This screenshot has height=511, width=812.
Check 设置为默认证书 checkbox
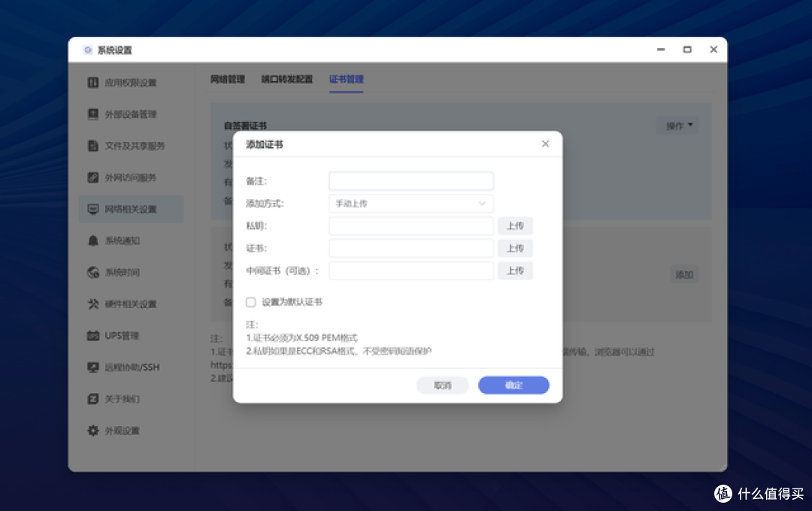pos(251,302)
